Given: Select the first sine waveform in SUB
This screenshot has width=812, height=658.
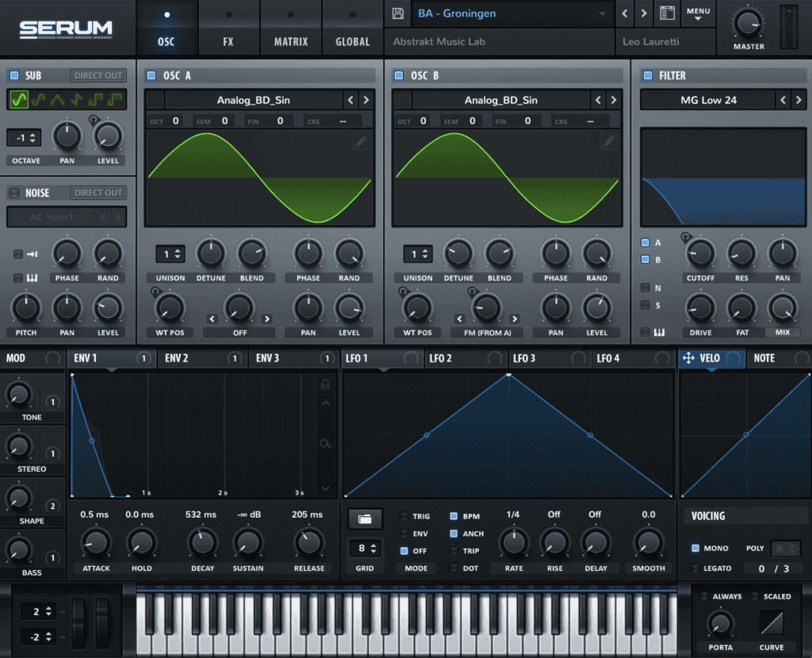Looking at the screenshot, I should [x=18, y=100].
